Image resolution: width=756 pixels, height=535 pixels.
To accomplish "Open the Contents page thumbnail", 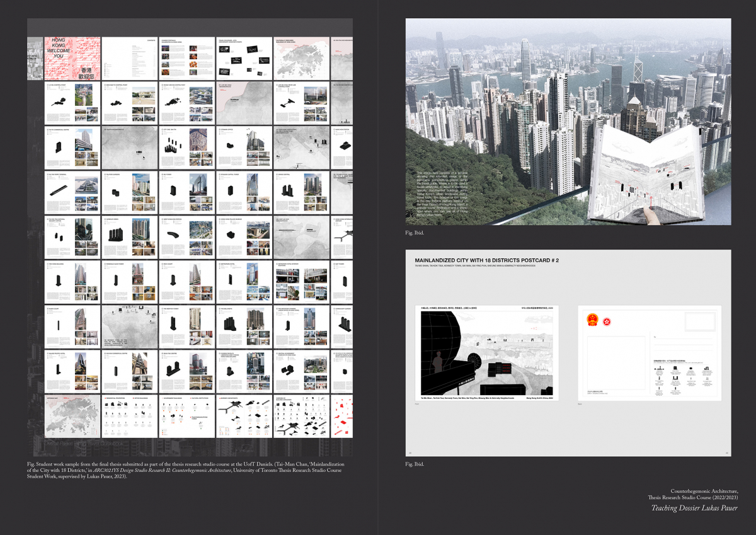I will [129, 58].
